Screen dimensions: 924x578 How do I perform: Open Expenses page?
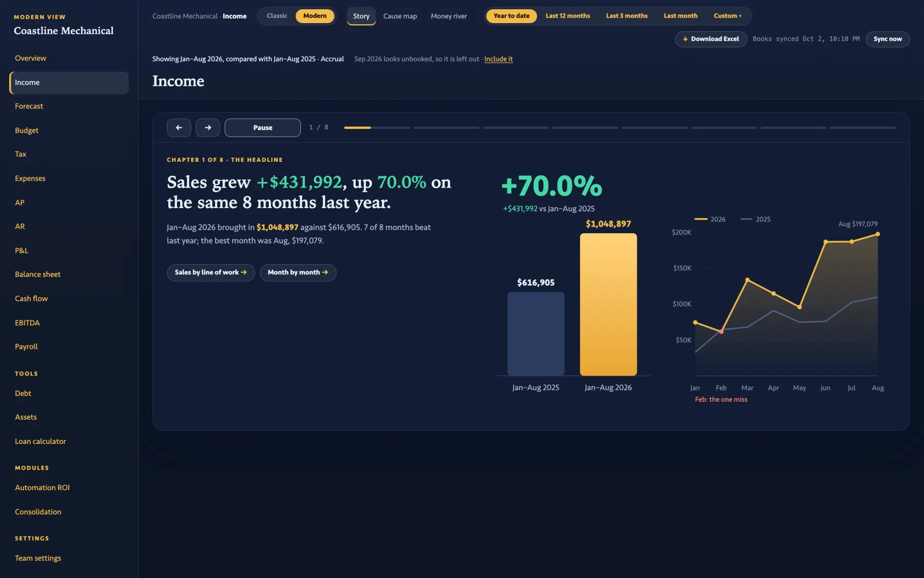[x=69, y=178]
